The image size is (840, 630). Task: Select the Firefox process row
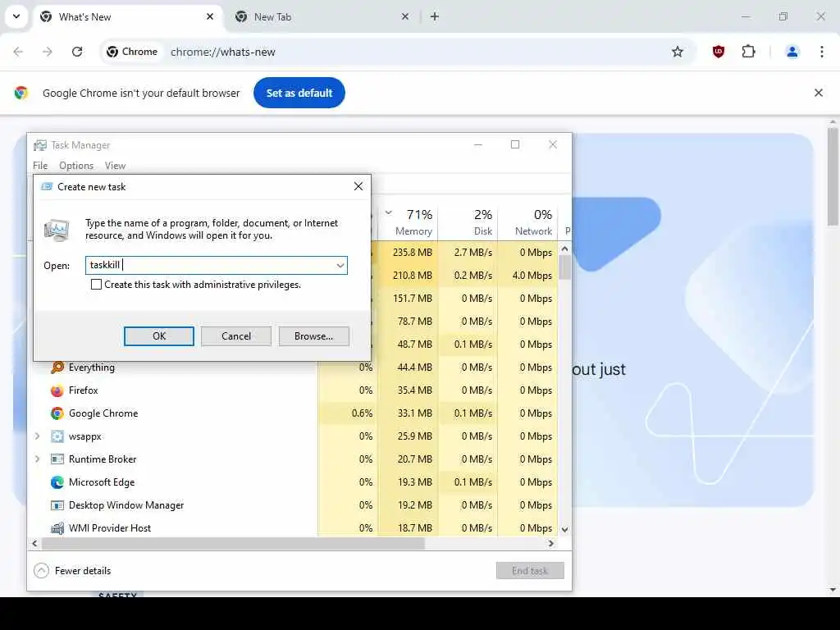(x=293, y=390)
